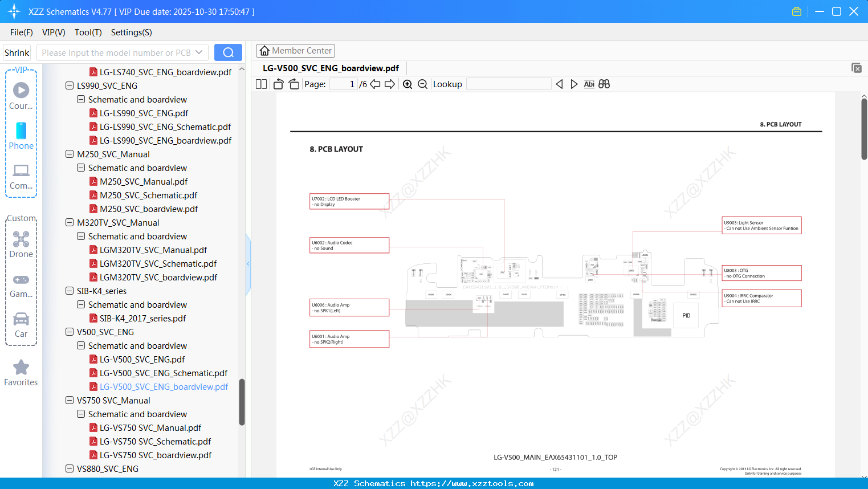Select the LG-V500_SVC_ENG_boardview.pdf tab

coord(331,68)
